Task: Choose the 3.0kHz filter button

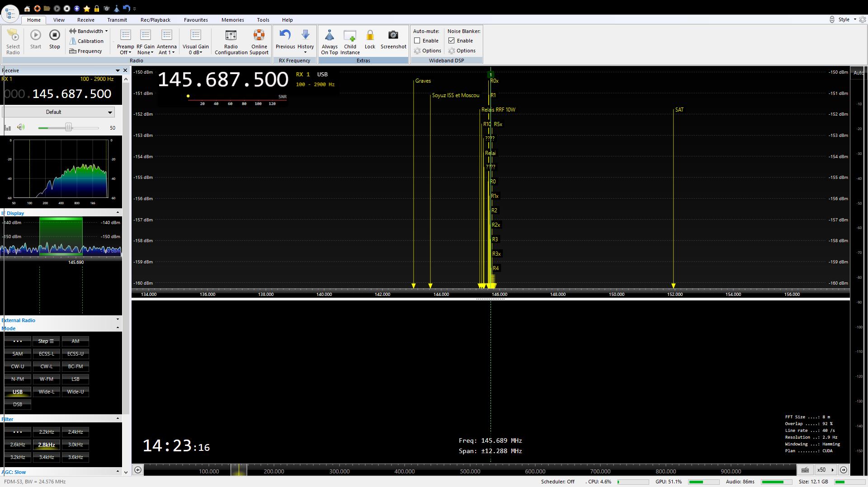Action: pyautogui.click(x=75, y=445)
